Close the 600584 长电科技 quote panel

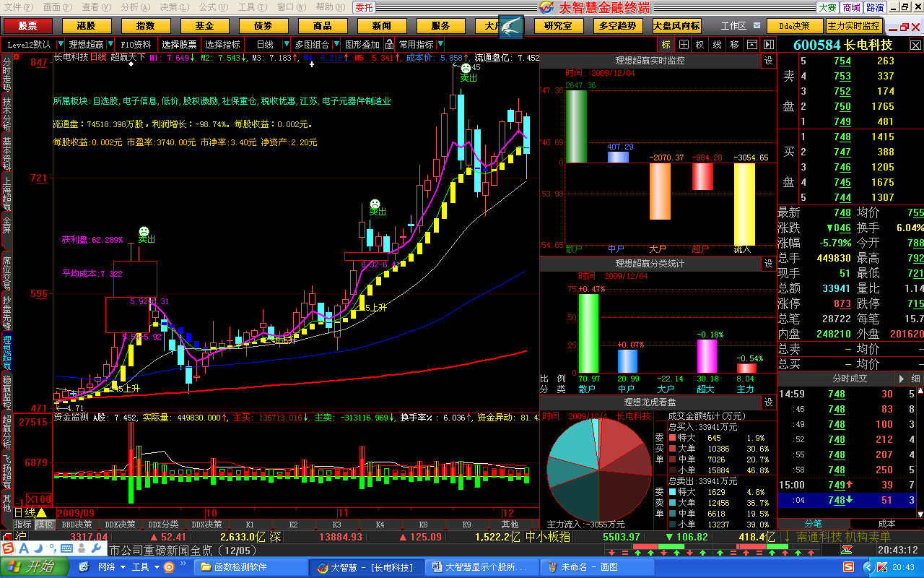915,44
